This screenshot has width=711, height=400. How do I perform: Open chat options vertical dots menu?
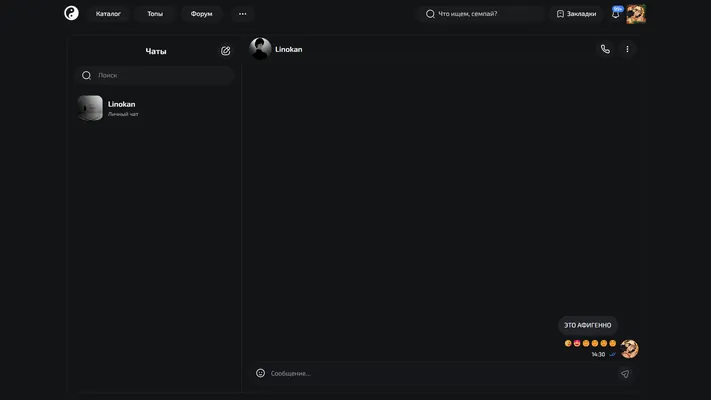(x=627, y=49)
